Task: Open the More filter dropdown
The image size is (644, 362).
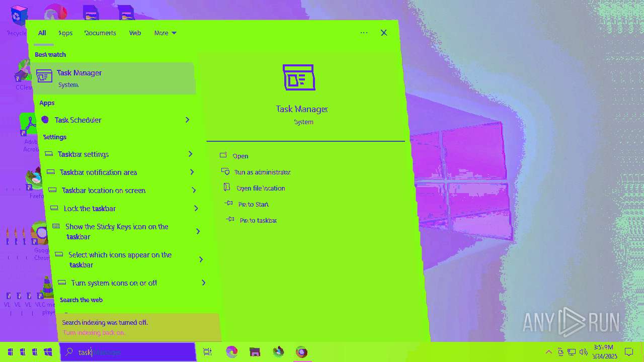Action: point(166,33)
